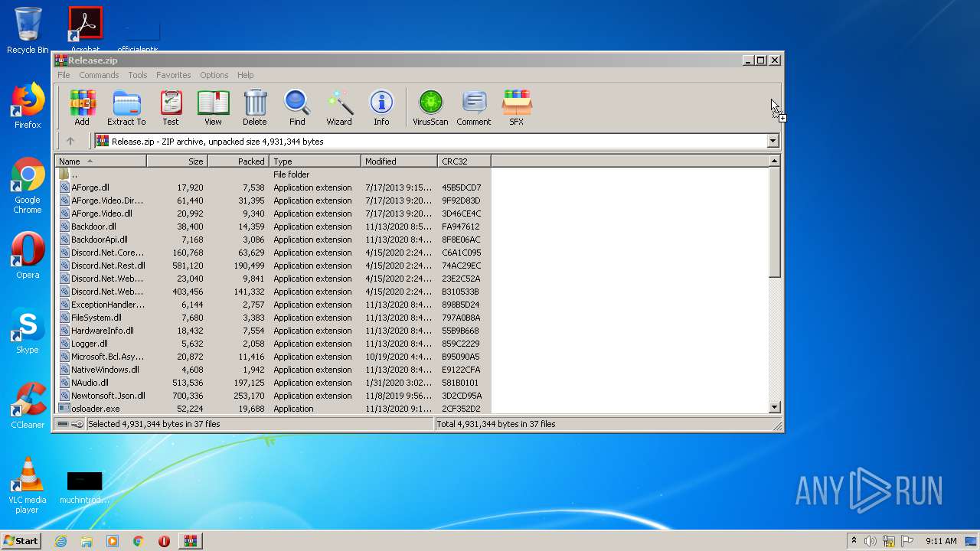Click Opera taskbar icon
The height and width of the screenshot is (551, 980).
tap(164, 541)
